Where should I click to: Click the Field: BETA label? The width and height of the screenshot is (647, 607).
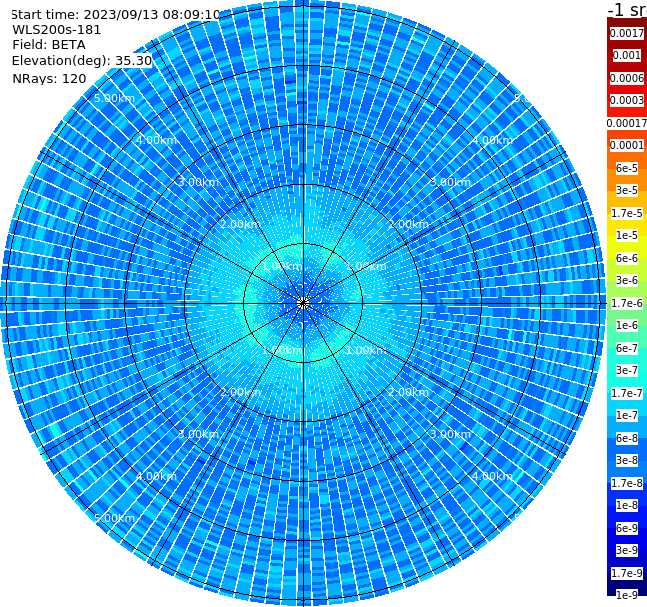tap(49, 45)
